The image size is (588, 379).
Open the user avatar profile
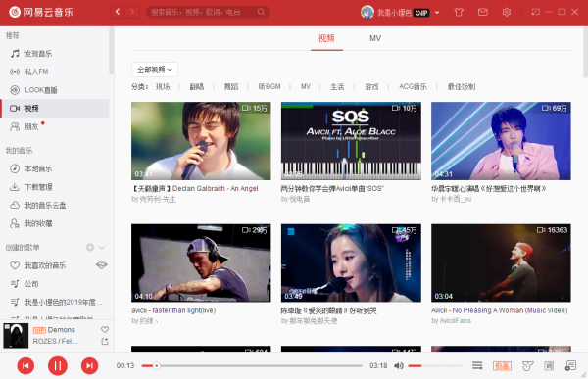pos(367,13)
